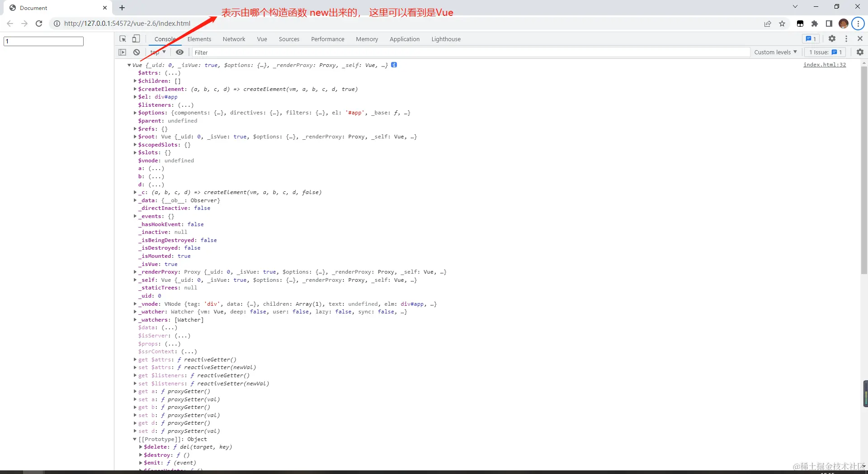The image size is (868, 474).
Task: Expand the _watcher Watcher property
Action: point(135,312)
